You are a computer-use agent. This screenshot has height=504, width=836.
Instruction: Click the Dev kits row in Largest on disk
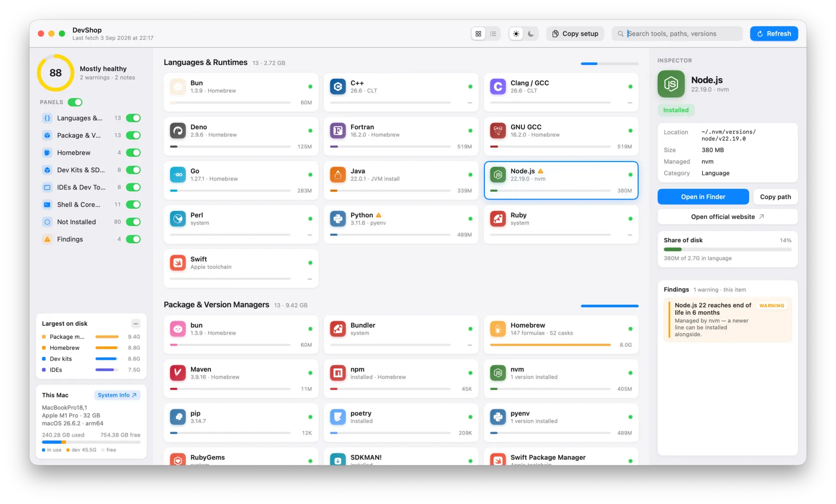91,359
